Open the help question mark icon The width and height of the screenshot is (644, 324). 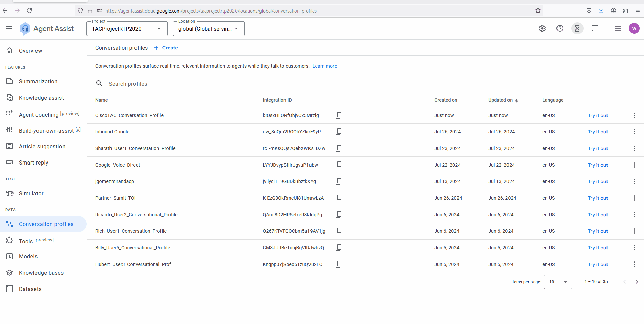point(560,29)
